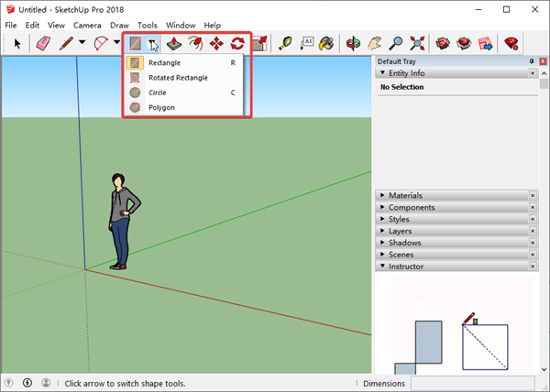550x392 pixels.
Task: Open the Draw menu
Action: (x=119, y=26)
